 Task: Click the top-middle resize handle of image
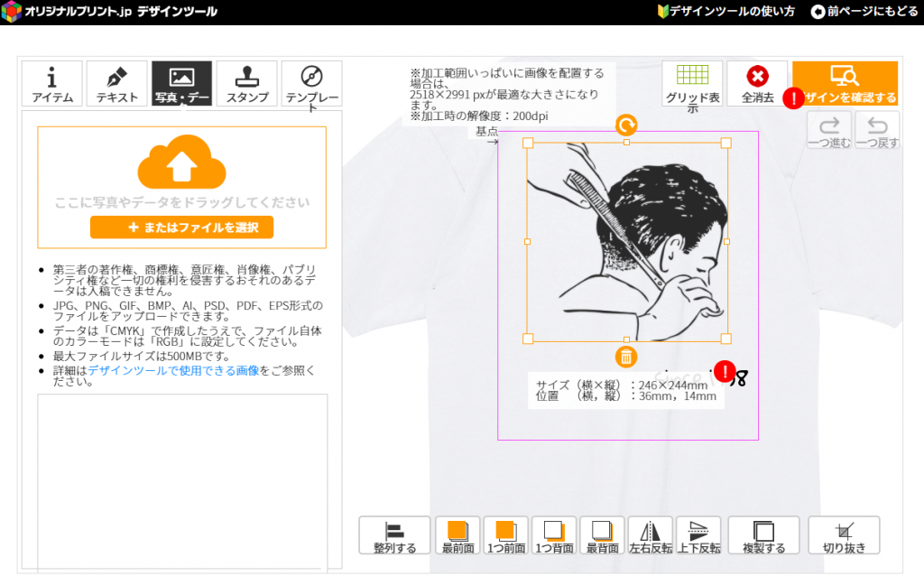click(626, 142)
